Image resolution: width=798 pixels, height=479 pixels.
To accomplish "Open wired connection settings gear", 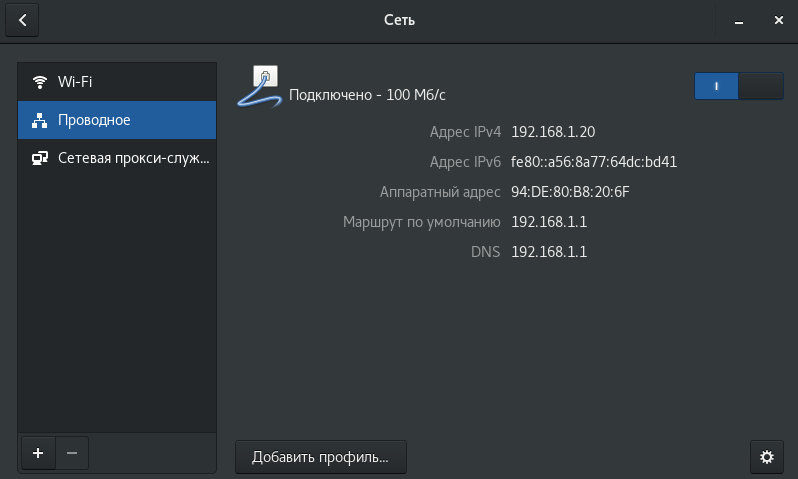I will pyautogui.click(x=767, y=457).
